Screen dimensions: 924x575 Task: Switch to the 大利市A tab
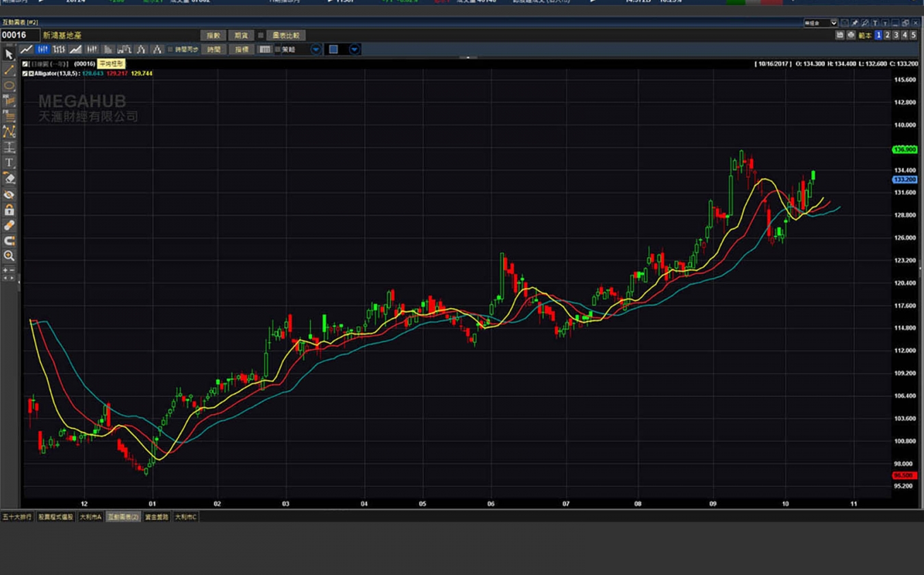pyautogui.click(x=90, y=517)
